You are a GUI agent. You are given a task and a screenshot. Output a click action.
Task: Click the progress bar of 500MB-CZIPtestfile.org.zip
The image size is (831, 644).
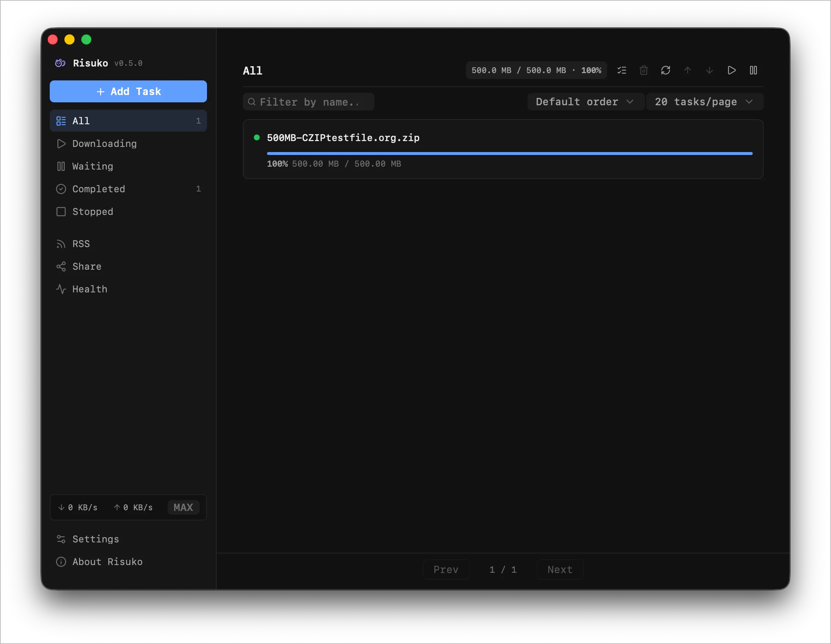[510, 154]
